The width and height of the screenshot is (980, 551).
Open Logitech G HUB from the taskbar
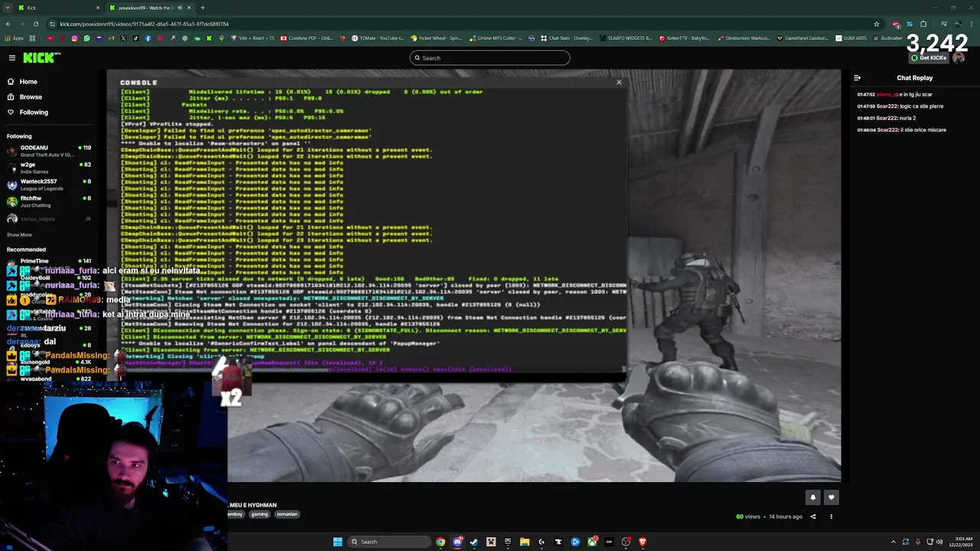pos(541,542)
